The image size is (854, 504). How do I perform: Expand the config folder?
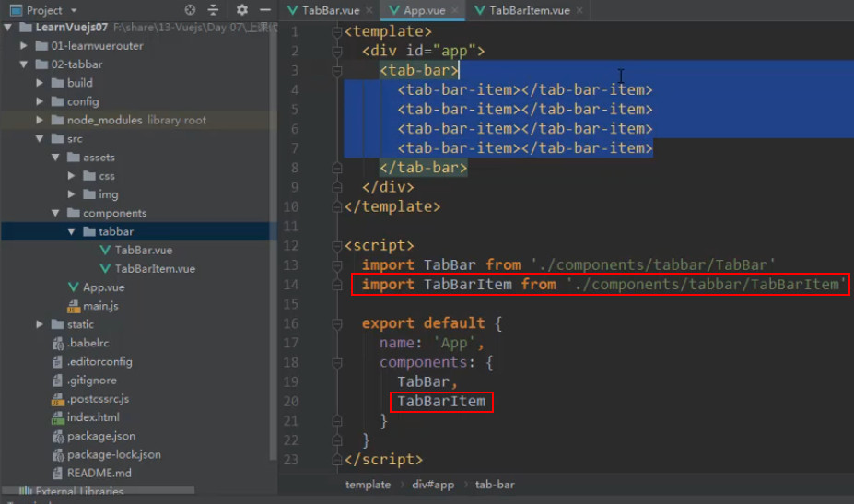40,101
